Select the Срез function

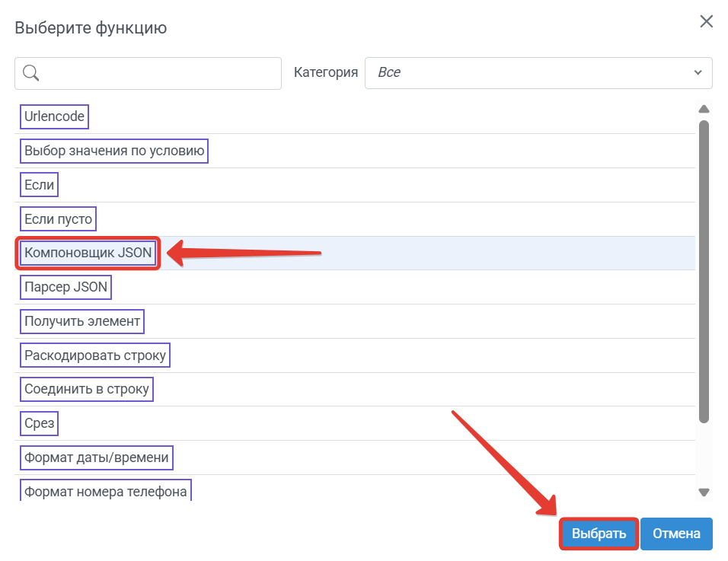[x=39, y=423]
